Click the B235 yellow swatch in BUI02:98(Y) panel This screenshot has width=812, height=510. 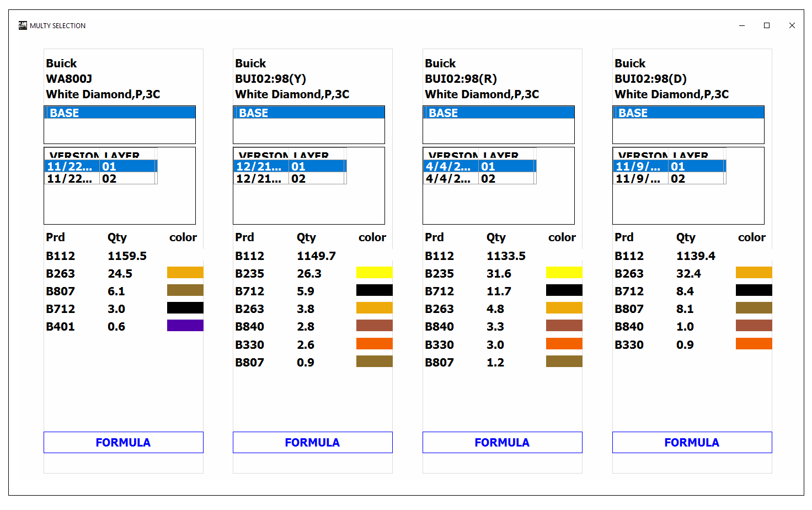[375, 272]
